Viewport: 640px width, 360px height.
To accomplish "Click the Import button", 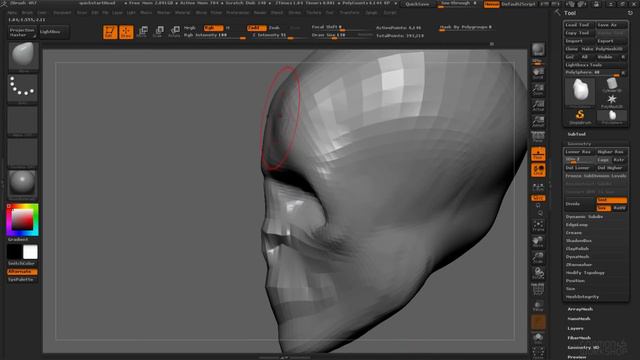I will [579, 41].
